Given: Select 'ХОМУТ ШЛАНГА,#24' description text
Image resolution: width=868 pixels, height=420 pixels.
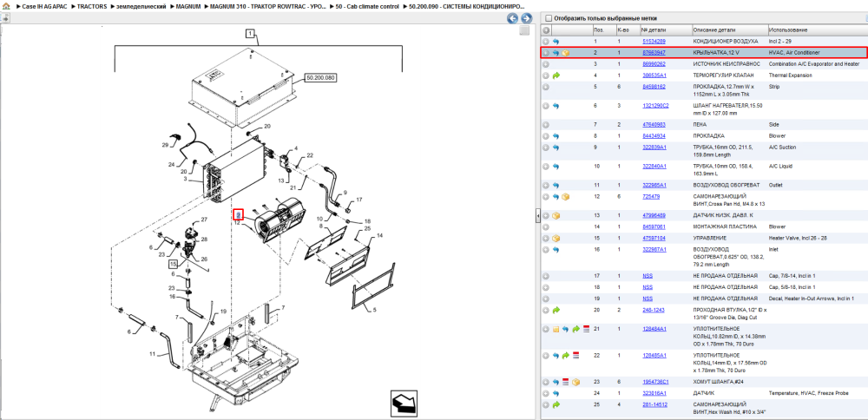Looking at the screenshot, I should pyautogui.click(x=718, y=382).
